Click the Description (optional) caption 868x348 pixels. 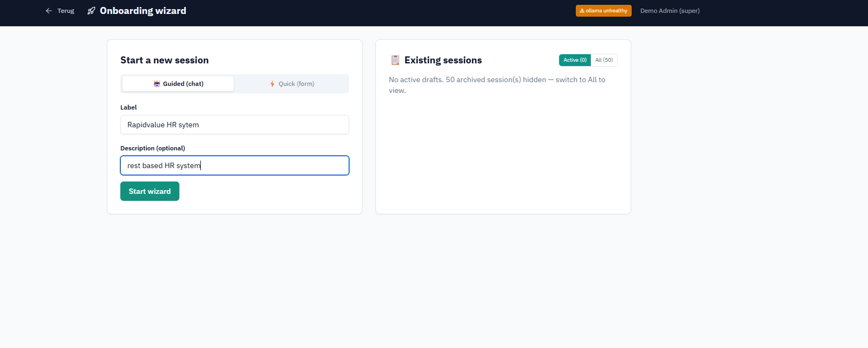point(153,148)
